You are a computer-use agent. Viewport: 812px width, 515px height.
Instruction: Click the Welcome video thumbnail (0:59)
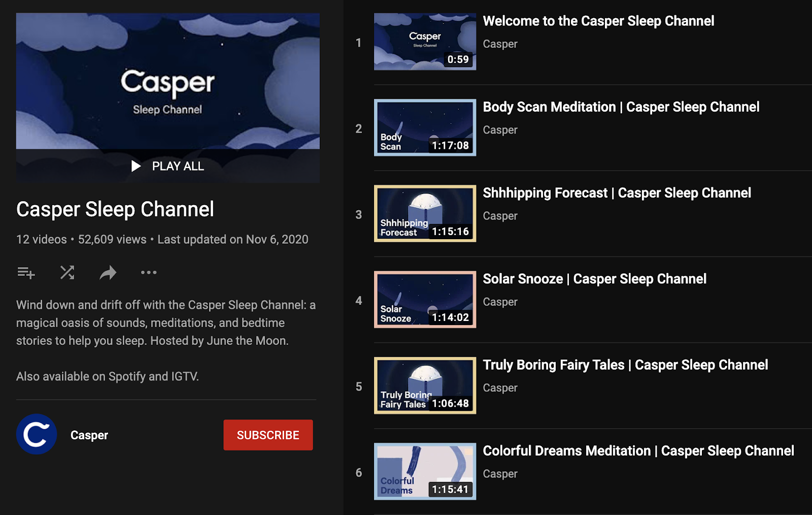[425, 42]
